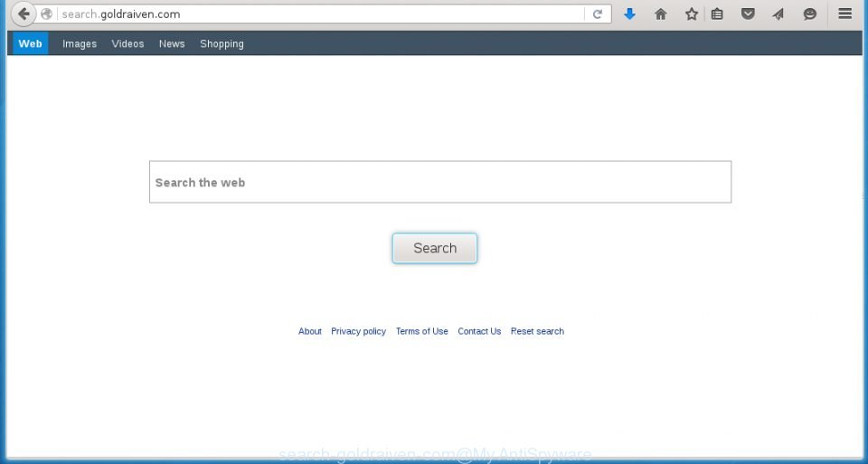Click the Search button
868x464 pixels.
coord(435,248)
